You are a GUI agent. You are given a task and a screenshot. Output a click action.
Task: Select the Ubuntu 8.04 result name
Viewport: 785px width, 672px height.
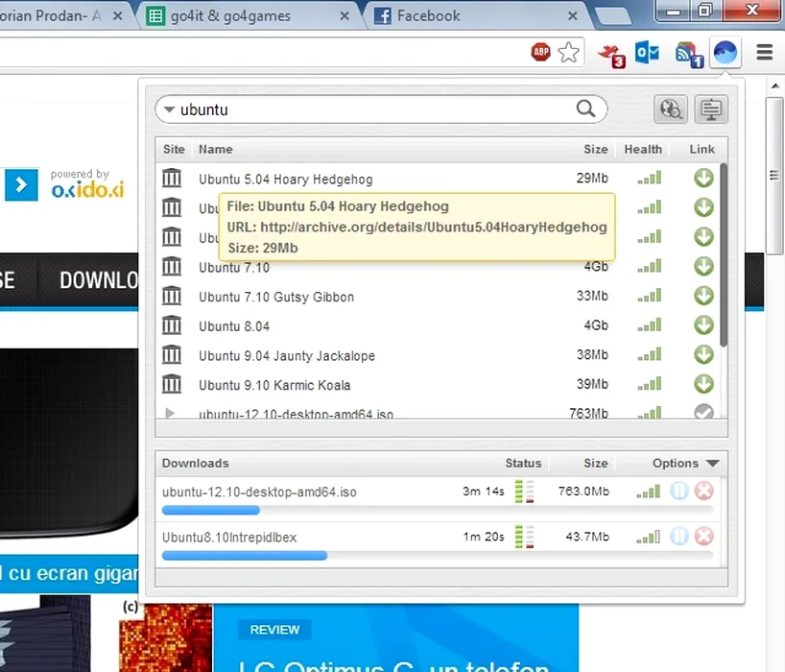click(234, 326)
